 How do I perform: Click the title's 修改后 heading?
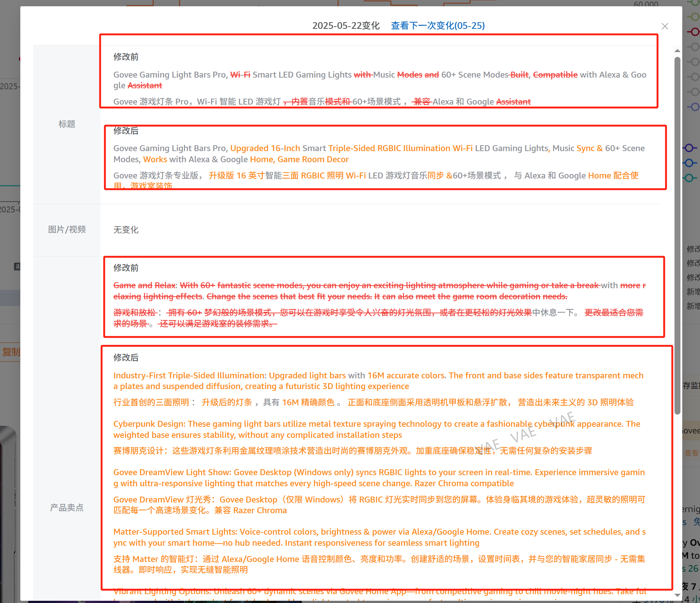tap(126, 131)
